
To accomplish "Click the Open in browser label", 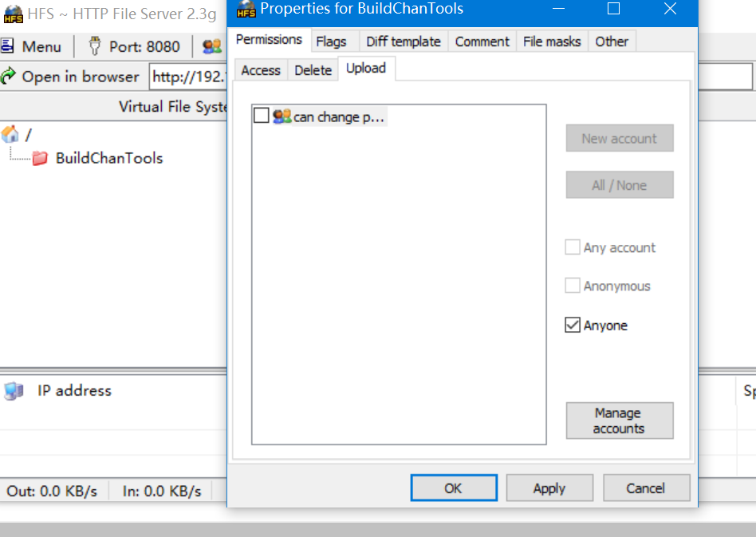I will 81,77.
